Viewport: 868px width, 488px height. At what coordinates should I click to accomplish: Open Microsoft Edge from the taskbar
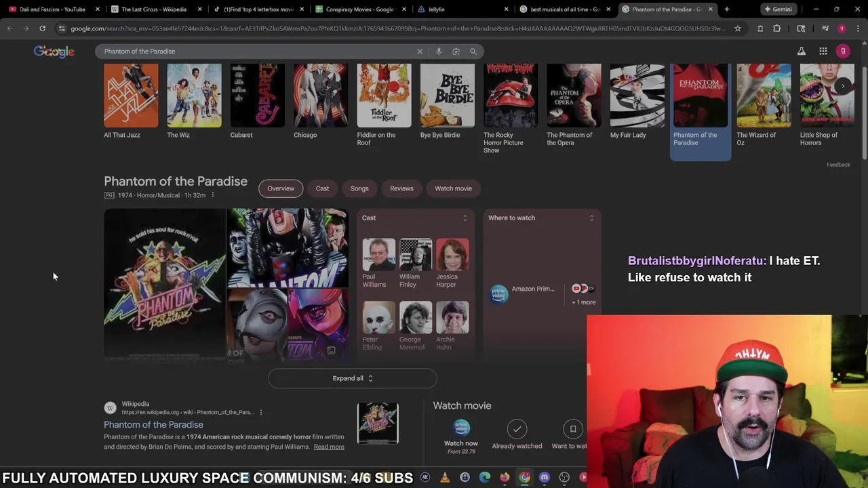click(485, 478)
